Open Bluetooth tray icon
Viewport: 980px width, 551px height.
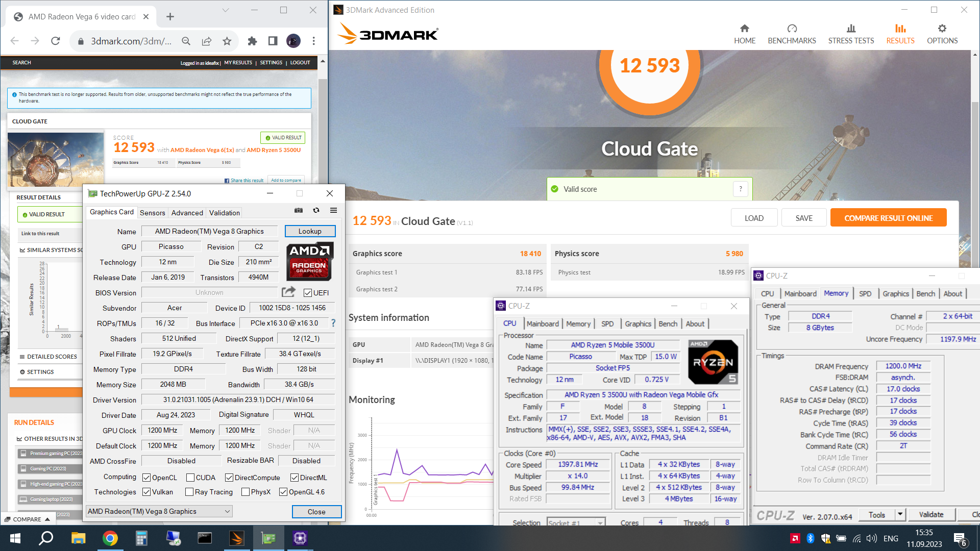coord(810,538)
